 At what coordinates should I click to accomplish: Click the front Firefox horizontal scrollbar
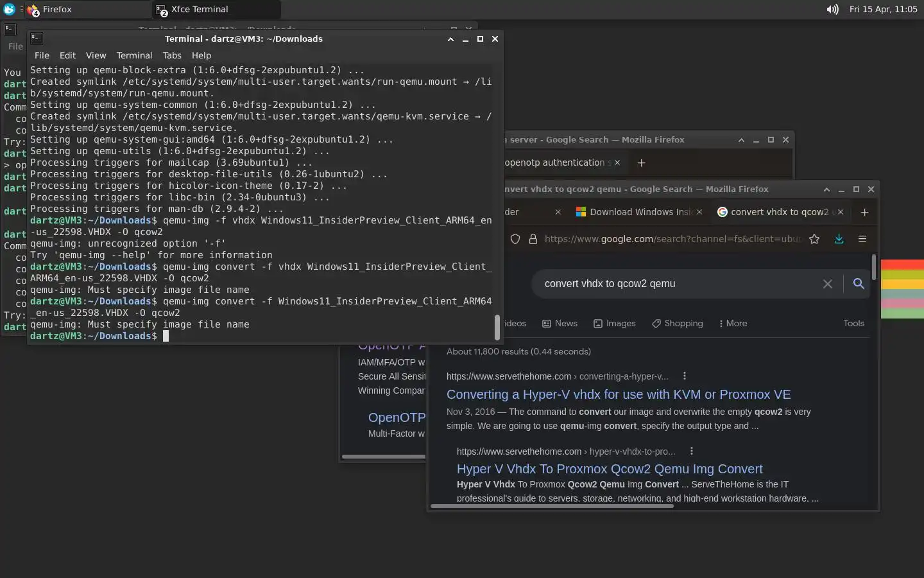[x=552, y=506]
